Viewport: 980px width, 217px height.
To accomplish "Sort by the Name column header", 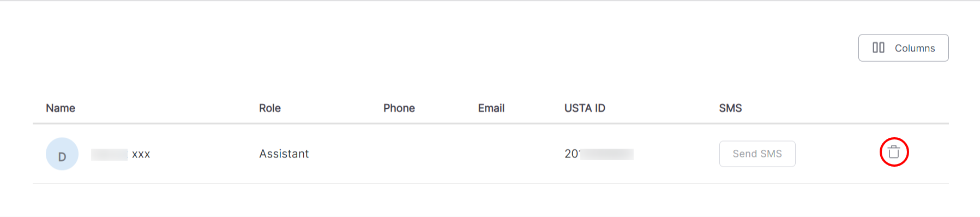I will click(61, 108).
